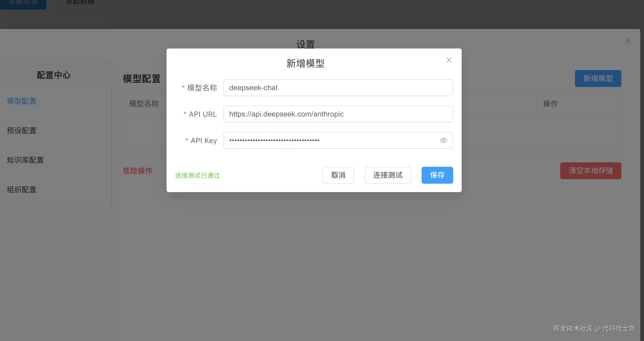Viewport: 644px width, 341px height.
Task: Click the 连接测试已通过 status text
Action: [x=197, y=176]
